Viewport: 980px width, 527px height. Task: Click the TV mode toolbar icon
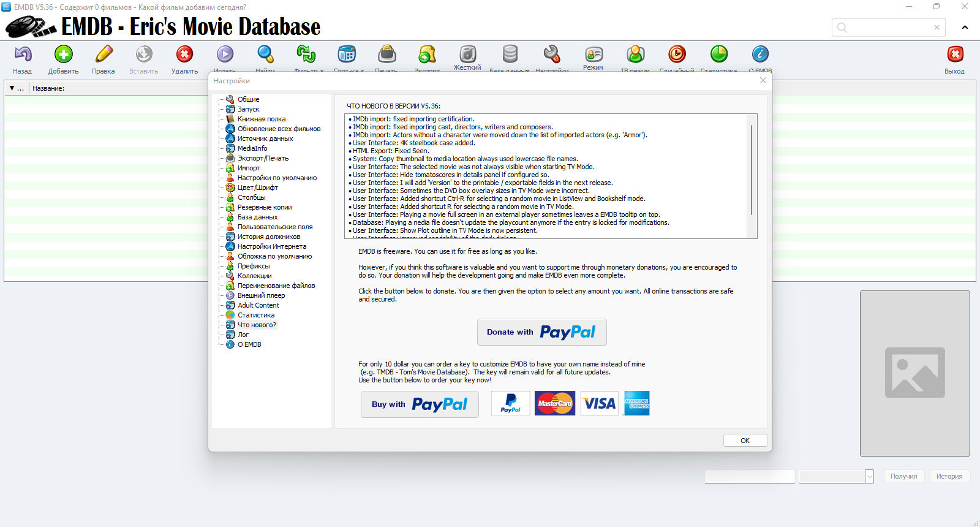coord(635,55)
